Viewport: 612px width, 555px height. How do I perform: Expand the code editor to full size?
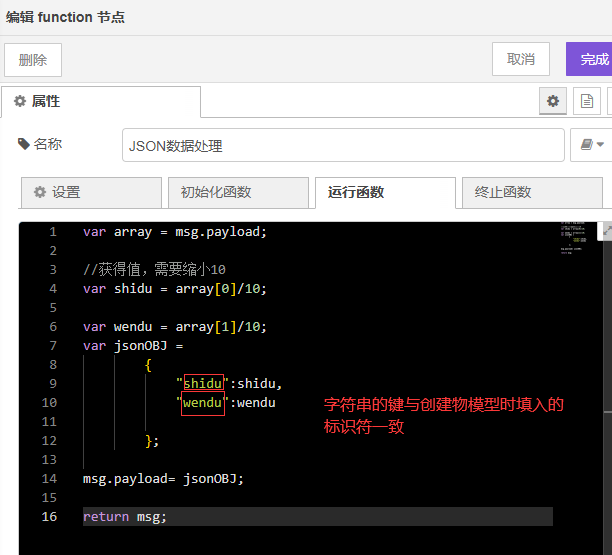tap(605, 230)
